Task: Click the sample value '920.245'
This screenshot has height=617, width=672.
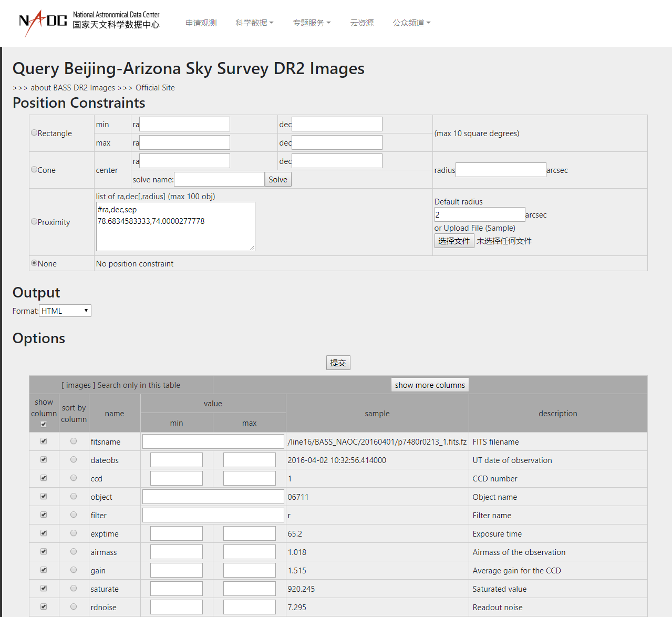Action: (x=301, y=589)
